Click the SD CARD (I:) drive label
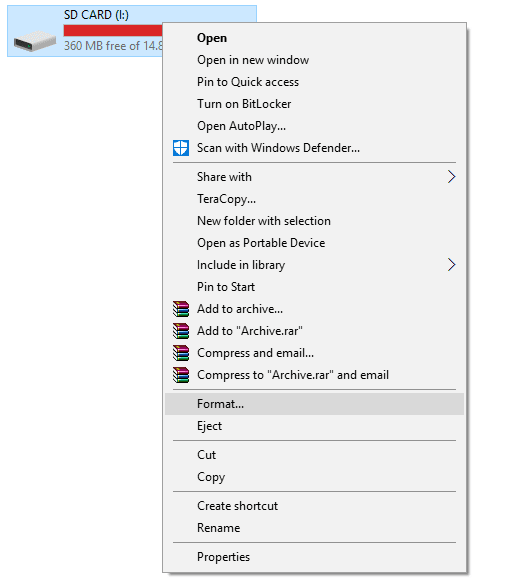The height and width of the screenshot is (586, 514). click(96, 15)
